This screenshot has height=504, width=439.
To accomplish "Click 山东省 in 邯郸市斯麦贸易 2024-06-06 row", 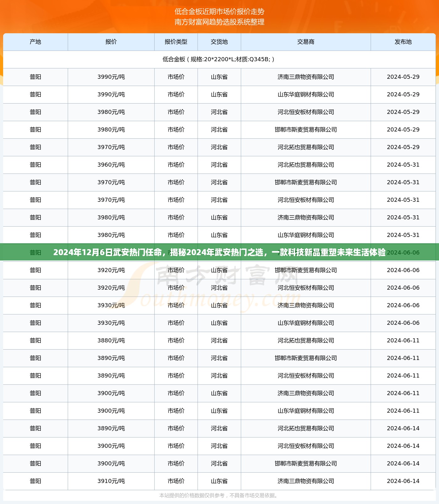I will (219, 270).
